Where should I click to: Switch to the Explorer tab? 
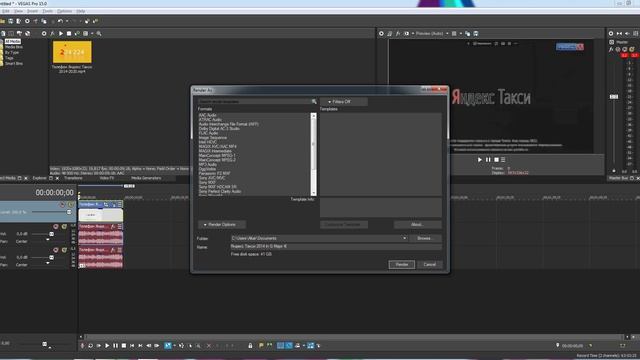coord(39,178)
